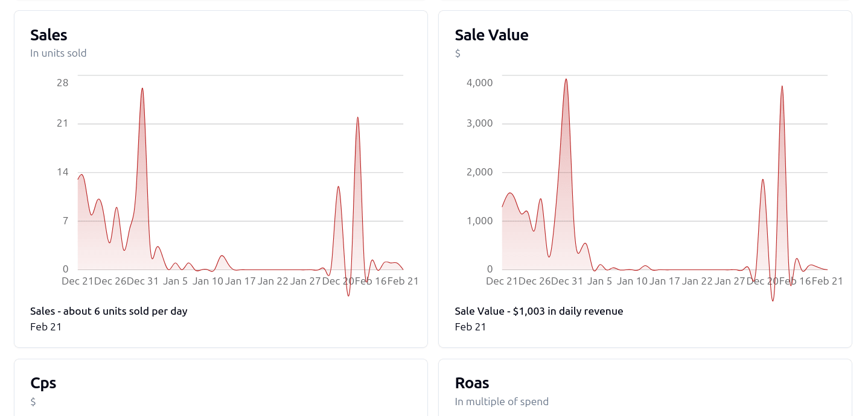Click the 28 value on Sales y-axis
This screenshot has width=868, height=416.
pyautogui.click(x=62, y=83)
